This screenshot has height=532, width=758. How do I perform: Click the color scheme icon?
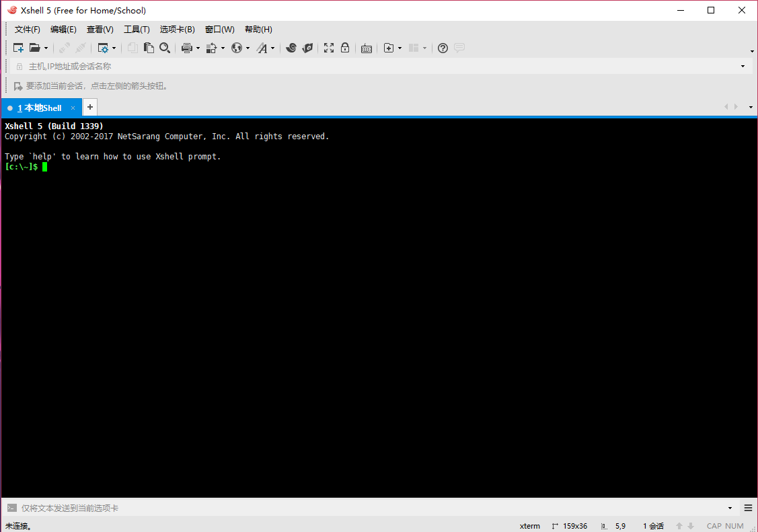click(x=212, y=48)
